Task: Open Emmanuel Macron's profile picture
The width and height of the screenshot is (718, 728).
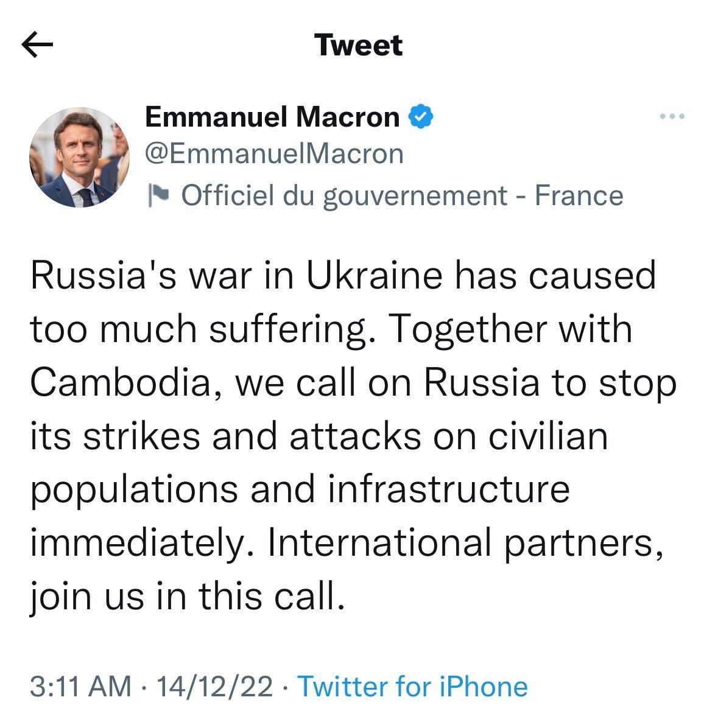Action: click(x=79, y=158)
